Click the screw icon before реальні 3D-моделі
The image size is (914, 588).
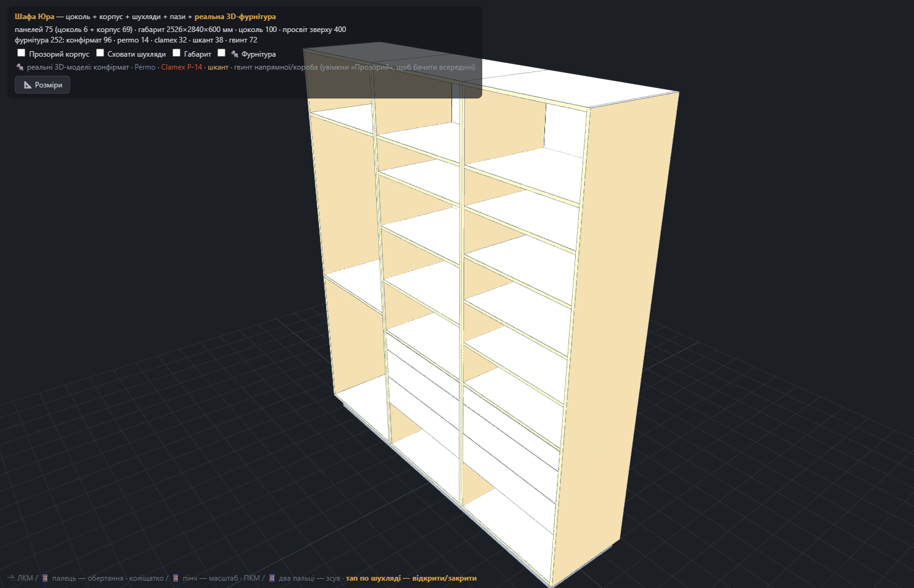click(20, 67)
